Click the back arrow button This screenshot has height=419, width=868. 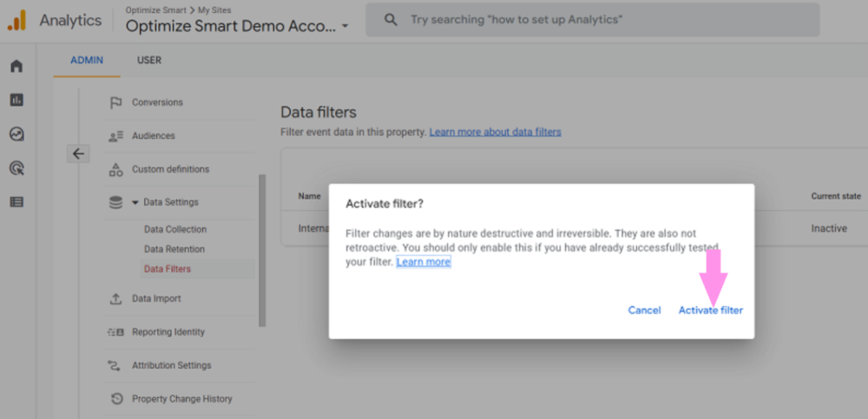click(x=78, y=154)
